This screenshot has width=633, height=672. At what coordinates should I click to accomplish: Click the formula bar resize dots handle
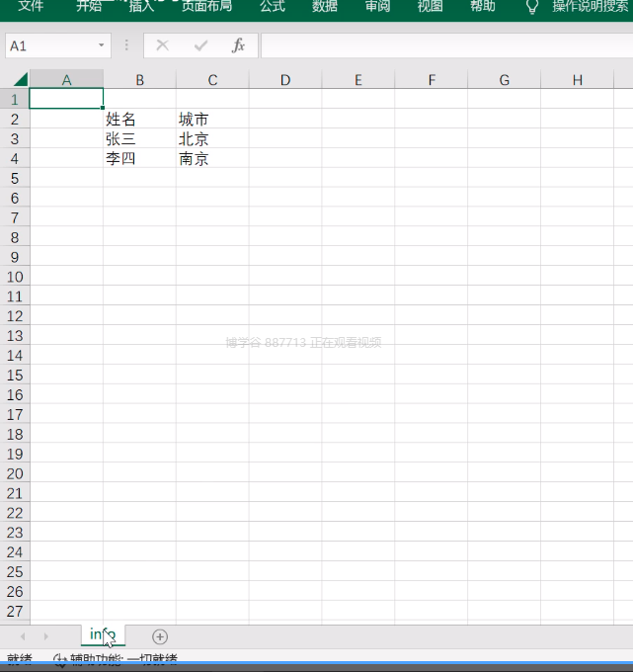pos(126,45)
